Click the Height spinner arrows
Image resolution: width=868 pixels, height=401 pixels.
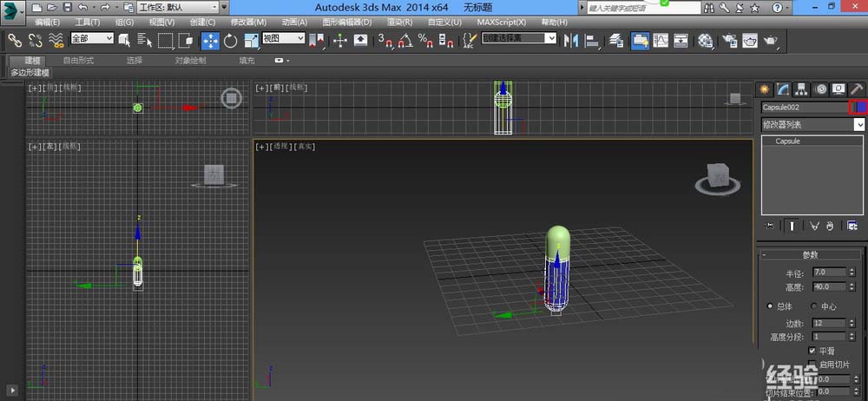coord(852,287)
